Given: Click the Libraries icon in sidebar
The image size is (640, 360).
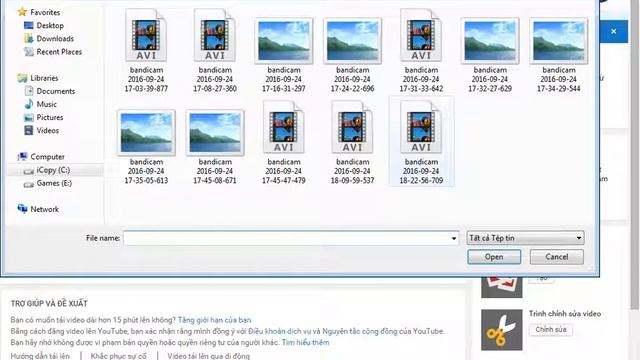Looking at the screenshot, I should (22, 78).
